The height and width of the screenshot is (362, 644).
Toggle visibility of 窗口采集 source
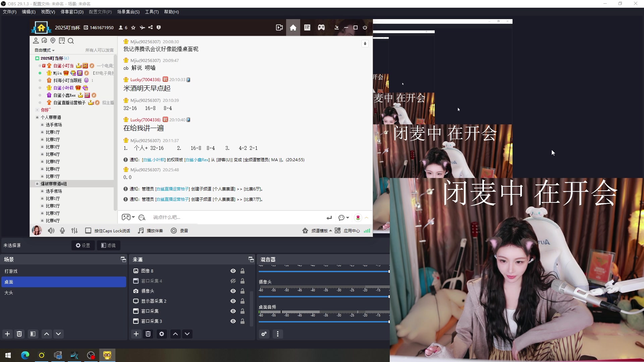[233, 311]
